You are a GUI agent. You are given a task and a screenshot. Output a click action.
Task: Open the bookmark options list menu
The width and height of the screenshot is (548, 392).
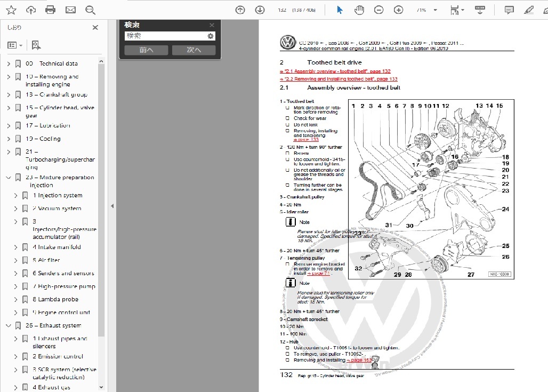[15, 45]
